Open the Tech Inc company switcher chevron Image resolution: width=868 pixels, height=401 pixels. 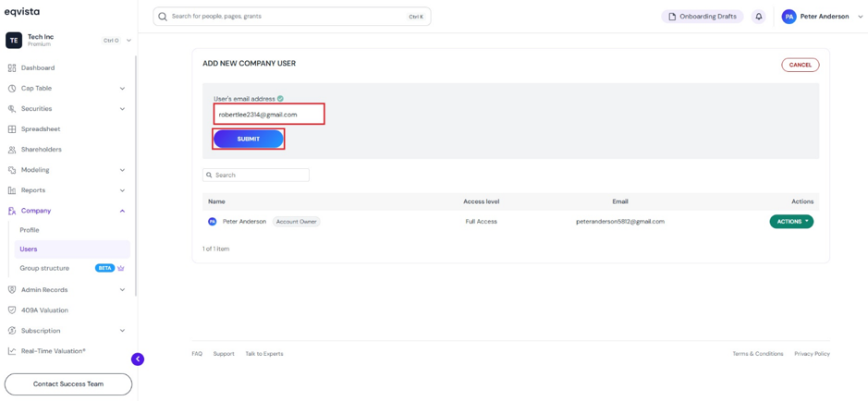tap(128, 41)
